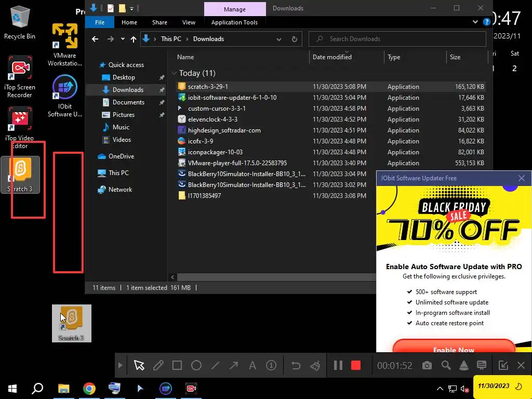Undo the last annotation
Image resolution: width=532 pixels, height=399 pixels.
click(x=296, y=365)
